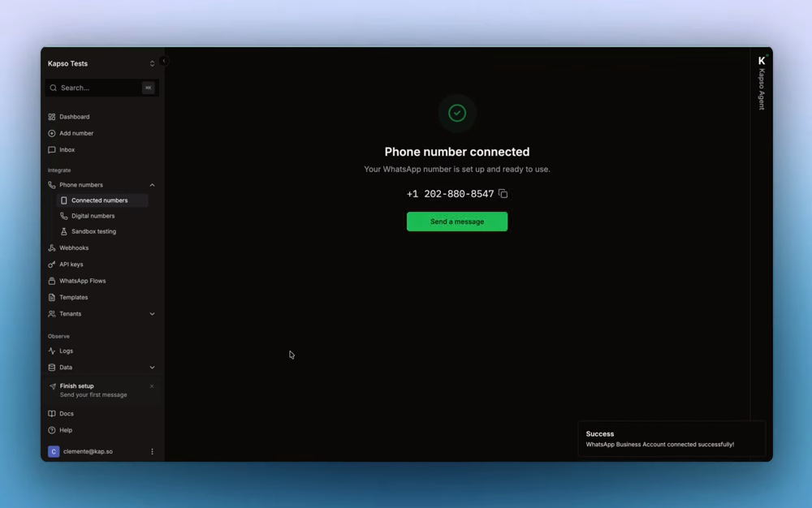Image resolution: width=812 pixels, height=508 pixels.
Task: Click the API keys key icon
Action: (52, 265)
